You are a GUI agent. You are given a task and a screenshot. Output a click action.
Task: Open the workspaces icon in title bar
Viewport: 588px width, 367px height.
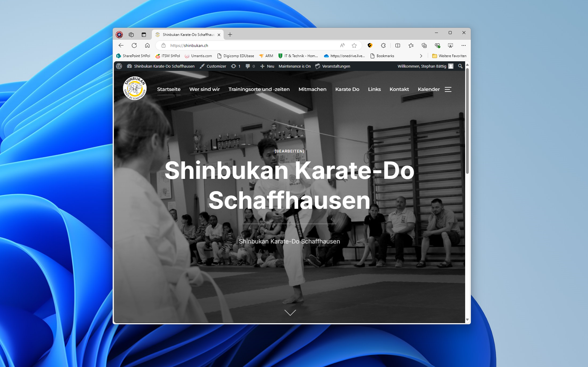(131, 35)
